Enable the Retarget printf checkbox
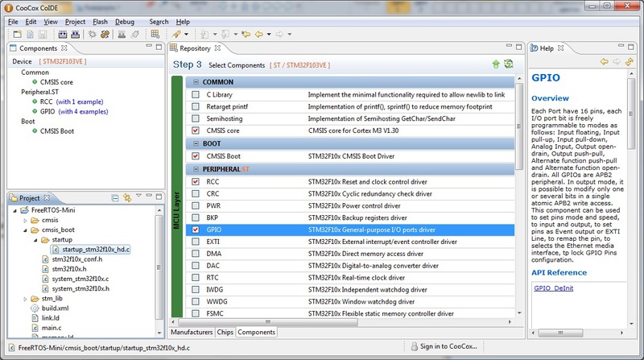This screenshot has width=644, height=360. [196, 106]
